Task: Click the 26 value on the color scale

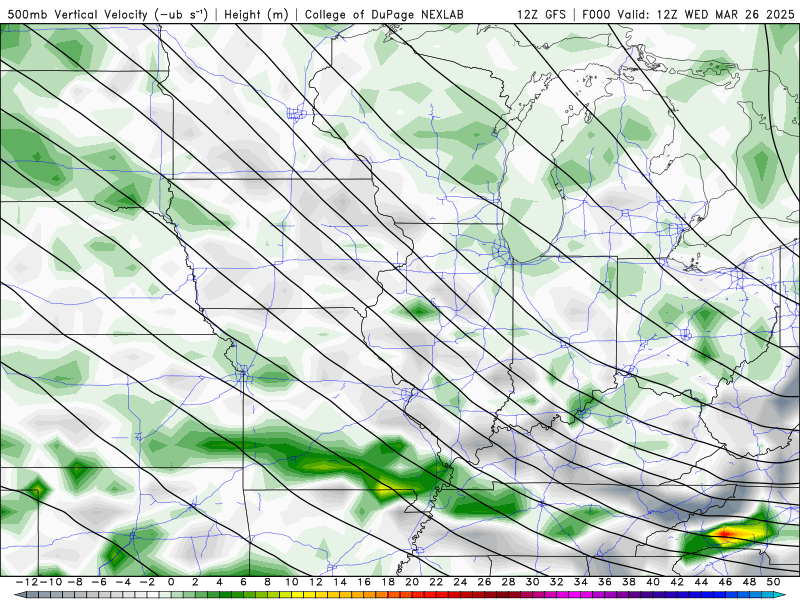Action: pyautogui.click(x=484, y=582)
